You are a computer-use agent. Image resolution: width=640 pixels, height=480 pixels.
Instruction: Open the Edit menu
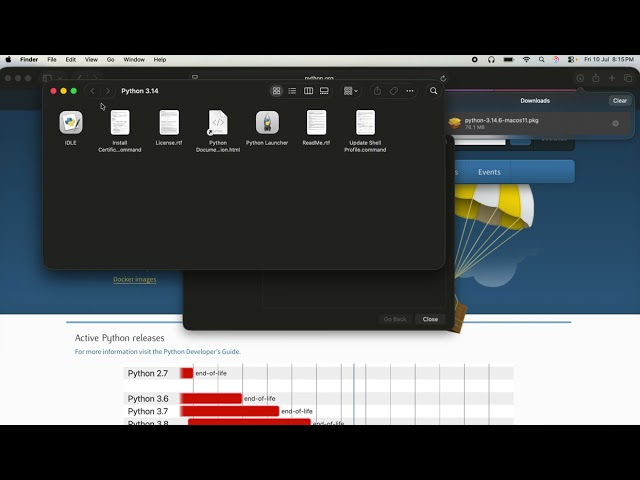[x=71, y=60]
